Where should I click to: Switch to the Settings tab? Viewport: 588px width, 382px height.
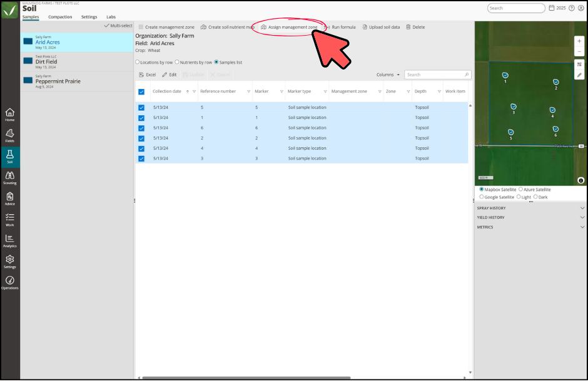pos(89,17)
